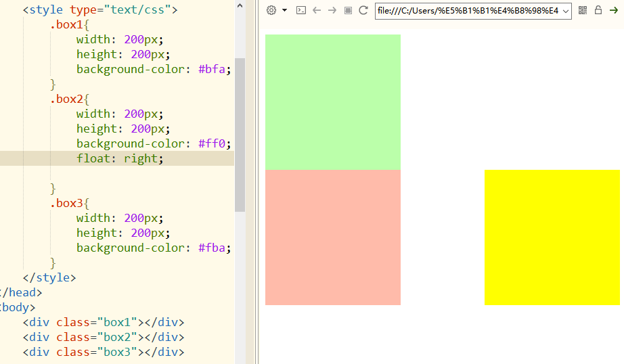
Task: Stop loading the preview page
Action: click(348, 10)
